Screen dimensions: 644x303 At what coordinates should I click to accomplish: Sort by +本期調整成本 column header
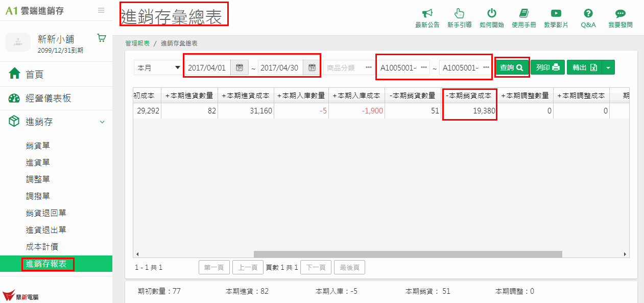tap(581, 96)
